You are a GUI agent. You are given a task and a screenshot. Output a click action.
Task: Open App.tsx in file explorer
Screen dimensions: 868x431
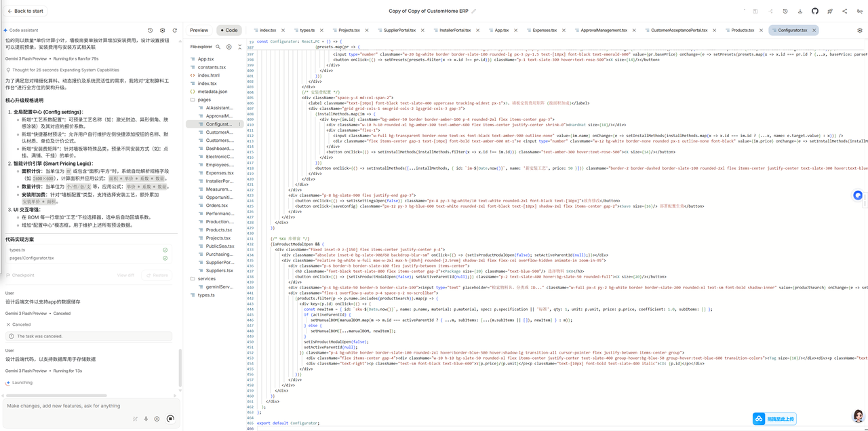205,59
